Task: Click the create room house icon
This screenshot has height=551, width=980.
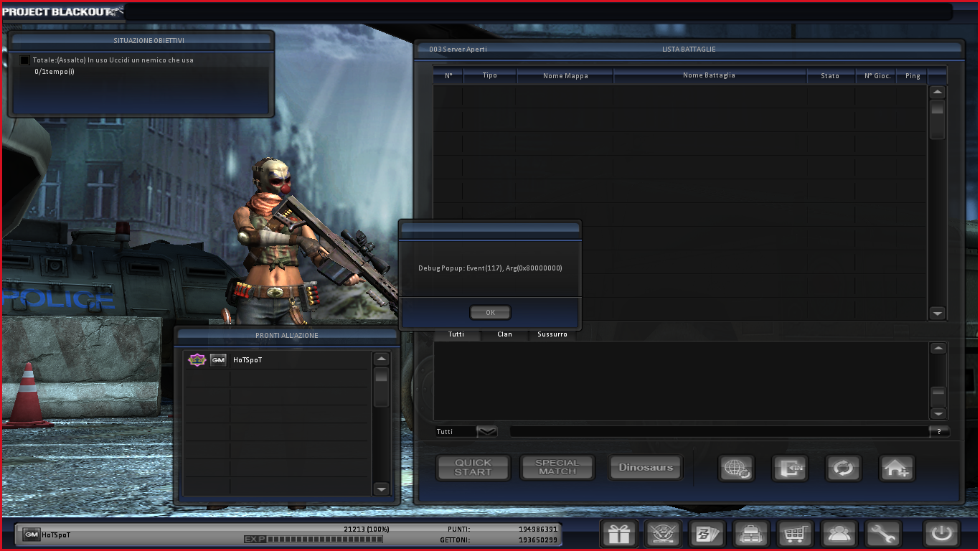Action: pos(897,468)
